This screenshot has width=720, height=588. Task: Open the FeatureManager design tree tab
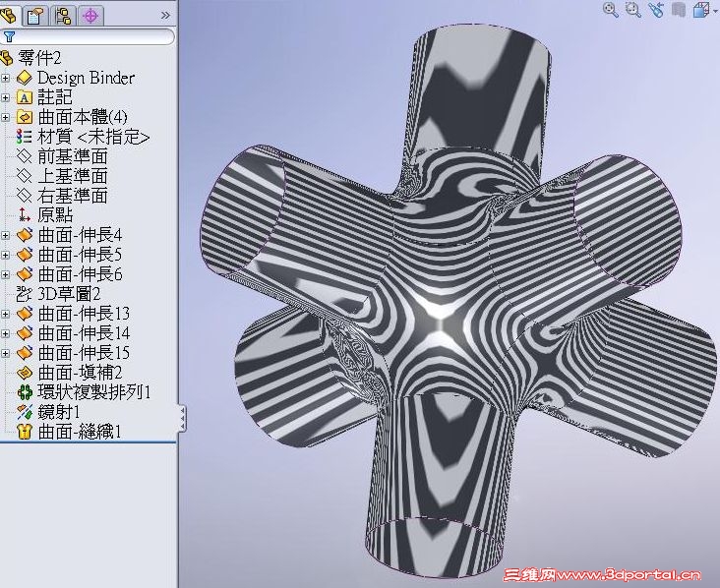point(8,15)
